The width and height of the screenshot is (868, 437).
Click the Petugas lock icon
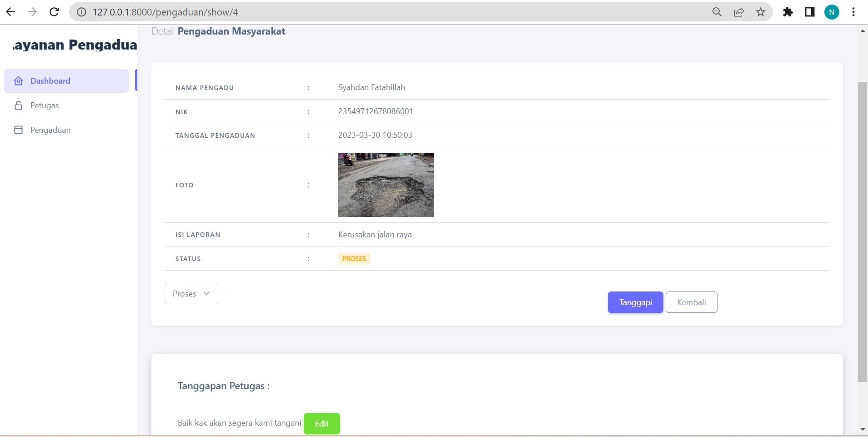click(x=19, y=105)
